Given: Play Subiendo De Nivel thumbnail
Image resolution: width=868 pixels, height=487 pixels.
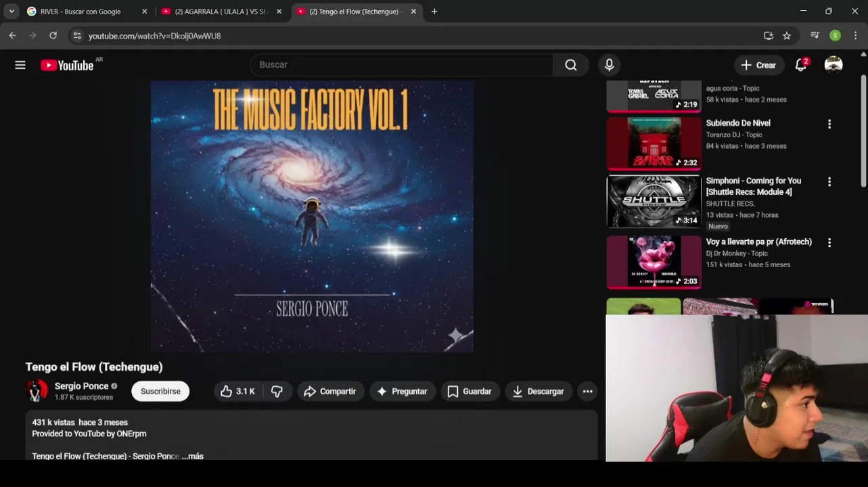Looking at the screenshot, I should [654, 143].
